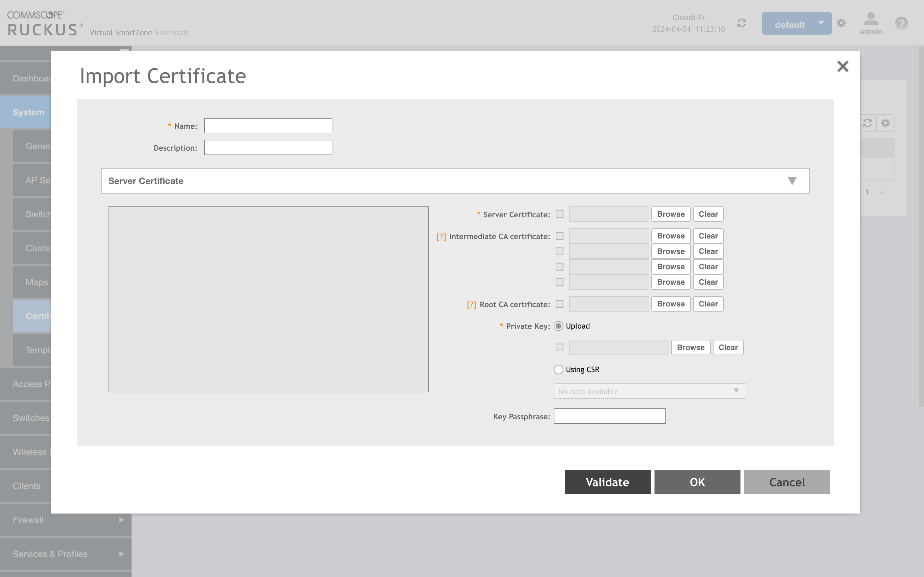
Task: Select the Using CSR radio button
Action: tap(559, 369)
